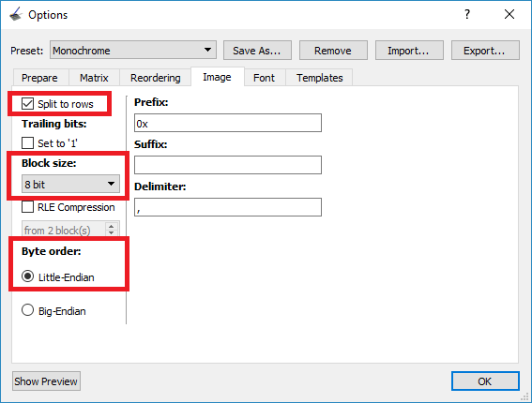Enable trailing bits Set to '1'

27,143
